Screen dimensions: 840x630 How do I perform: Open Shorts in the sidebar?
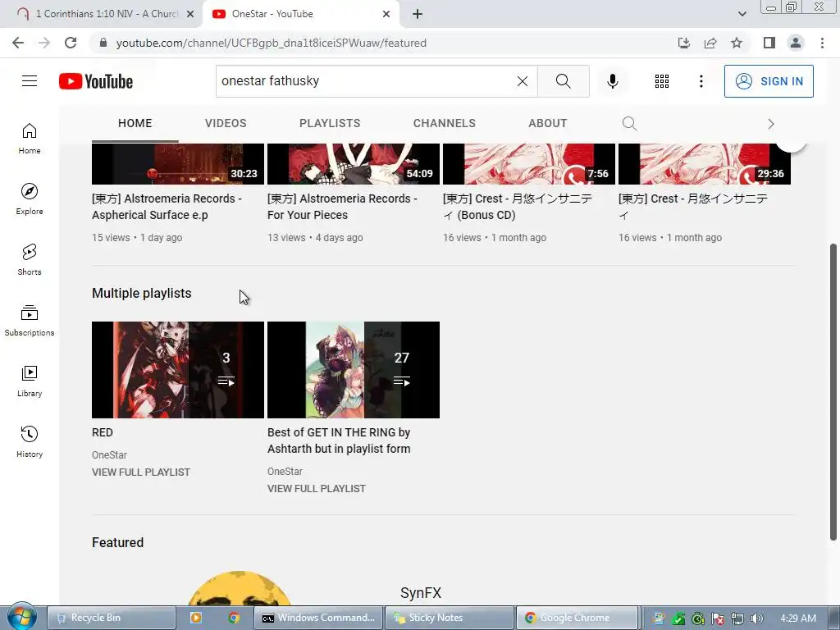(30, 260)
